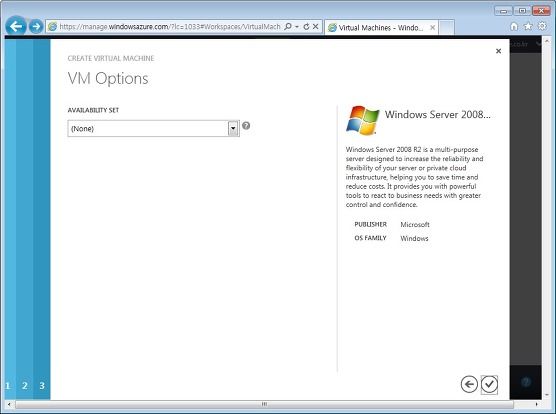This screenshot has height=414, width=556.
Task: Jump to wizard step 2
Action: 24,386
